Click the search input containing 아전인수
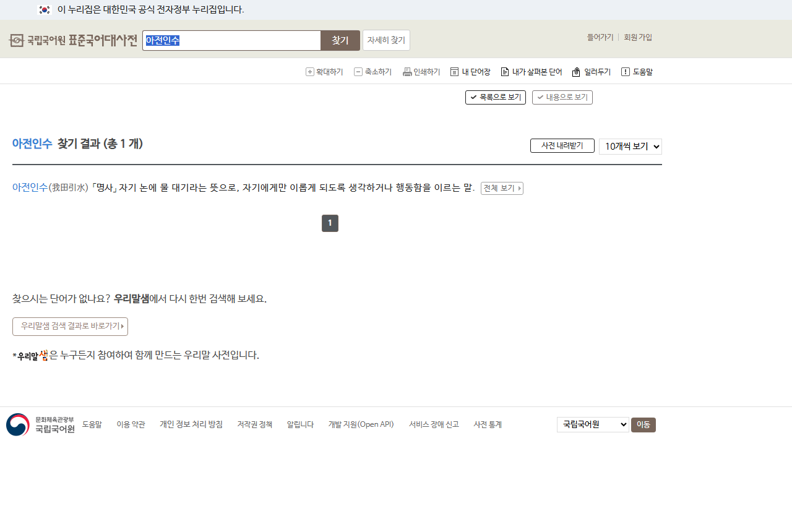The image size is (792, 532). 231,40
